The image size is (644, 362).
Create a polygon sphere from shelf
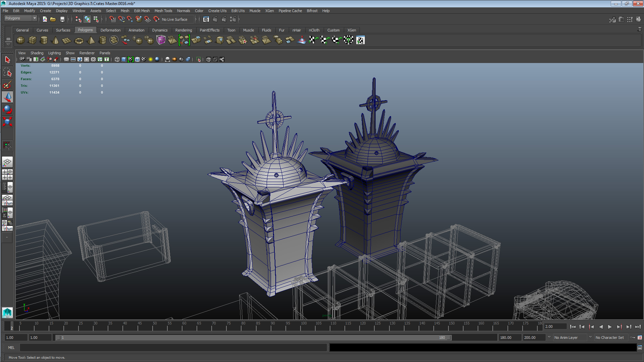20,41
